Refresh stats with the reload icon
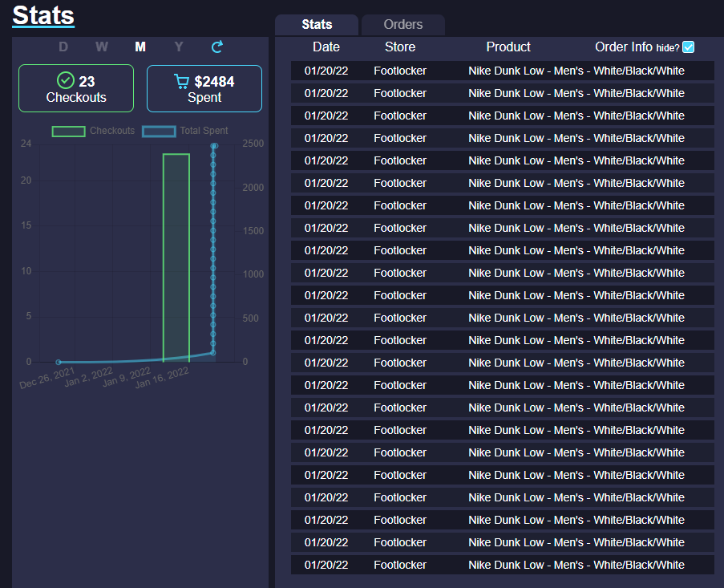Screen dimensions: 724x588 tap(217, 47)
